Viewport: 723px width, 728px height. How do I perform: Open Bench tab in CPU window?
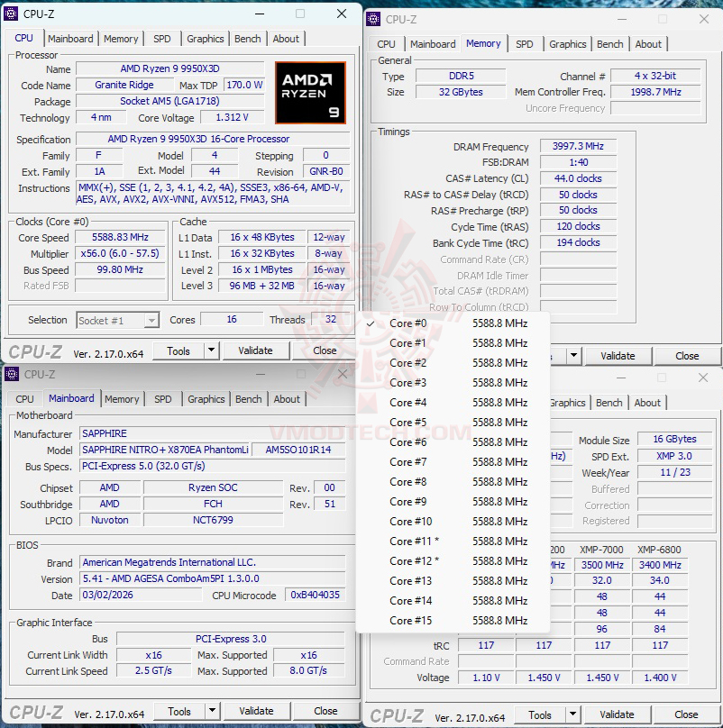[x=248, y=39]
